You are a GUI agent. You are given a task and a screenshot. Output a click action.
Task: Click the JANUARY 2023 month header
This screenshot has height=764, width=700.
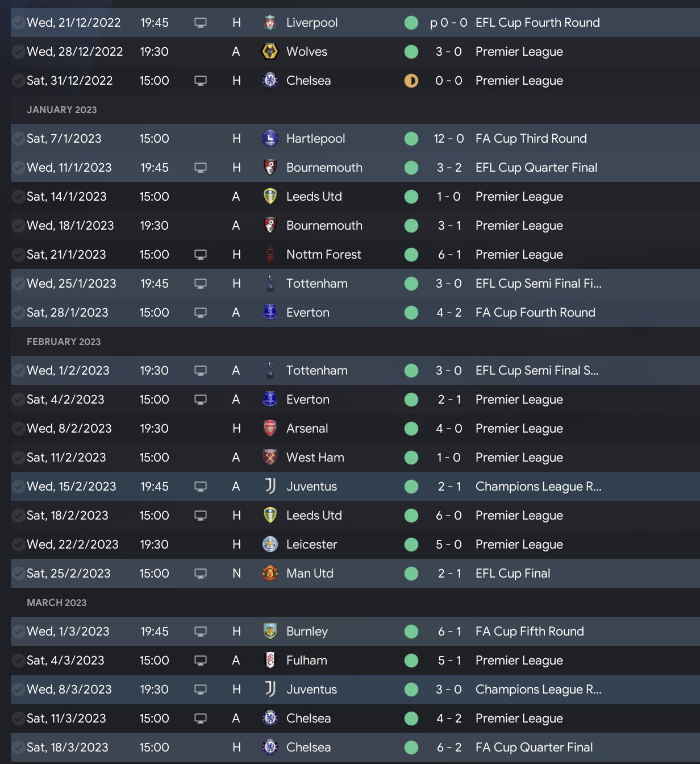[62, 110]
